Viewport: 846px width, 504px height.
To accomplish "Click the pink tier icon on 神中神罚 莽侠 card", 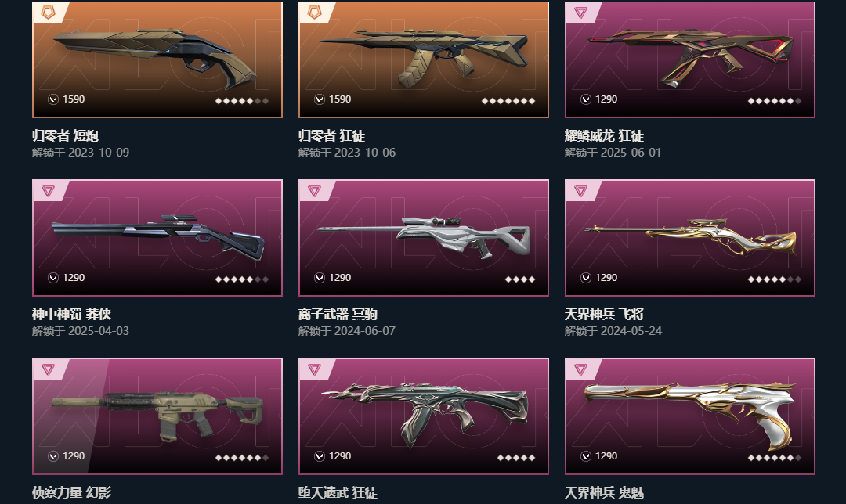I will tap(48, 191).
